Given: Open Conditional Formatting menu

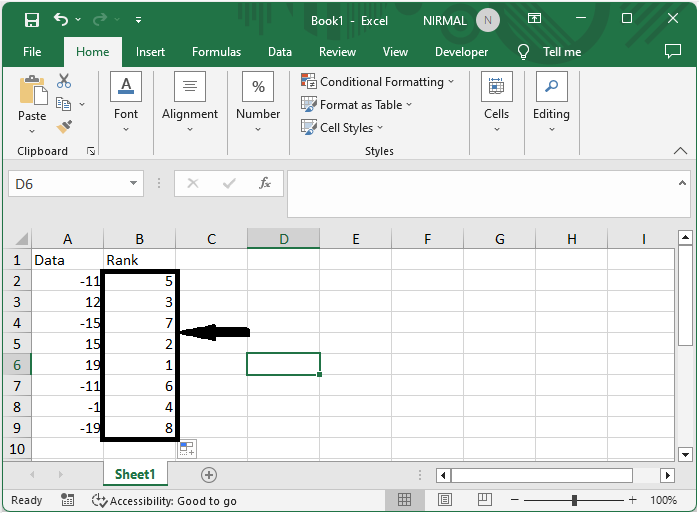Looking at the screenshot, I should click(x=378, y=82).
